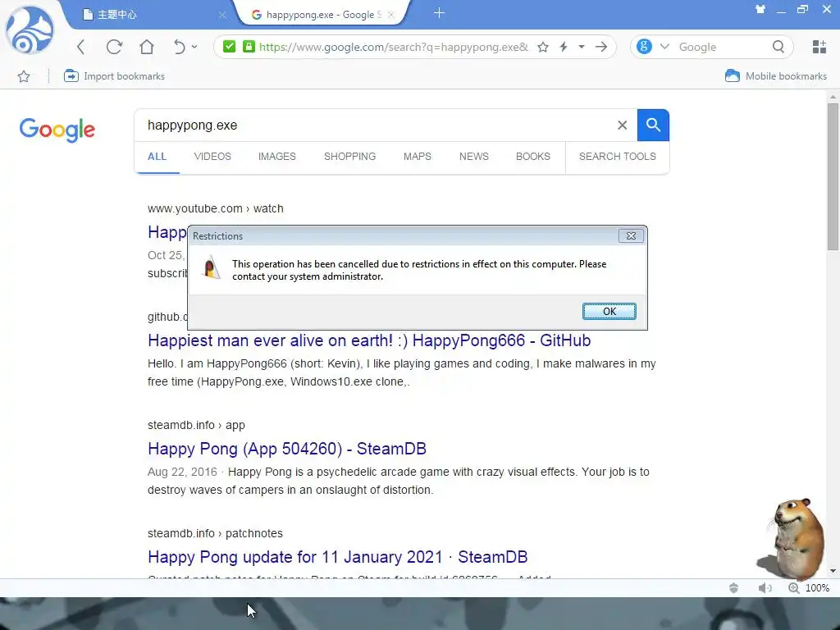Open the home page icon
The width and height of the screenshot is (840, 630).
point(147,47)
